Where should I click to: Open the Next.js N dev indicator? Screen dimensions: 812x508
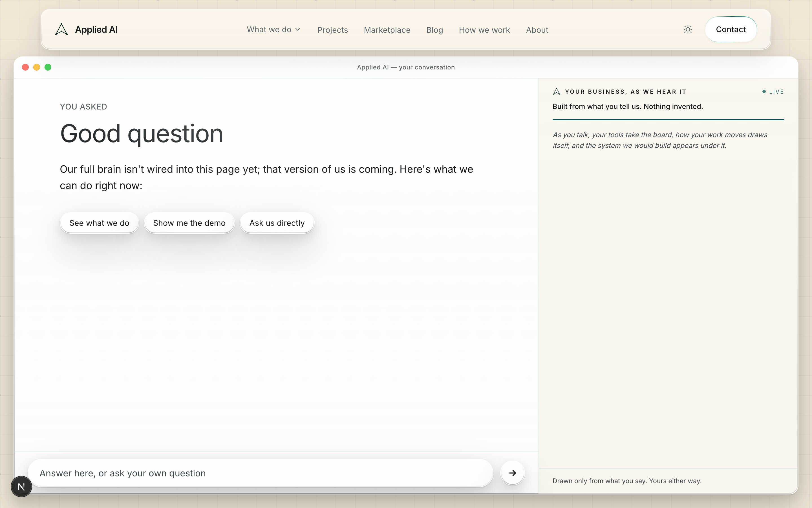(21, 486)
